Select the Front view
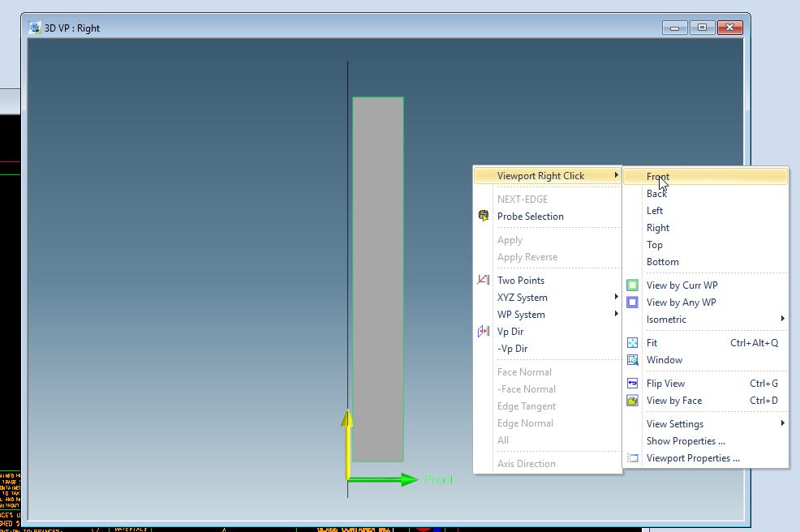The image size is (800, 532). pyautogui.click(x=706, y=177)
